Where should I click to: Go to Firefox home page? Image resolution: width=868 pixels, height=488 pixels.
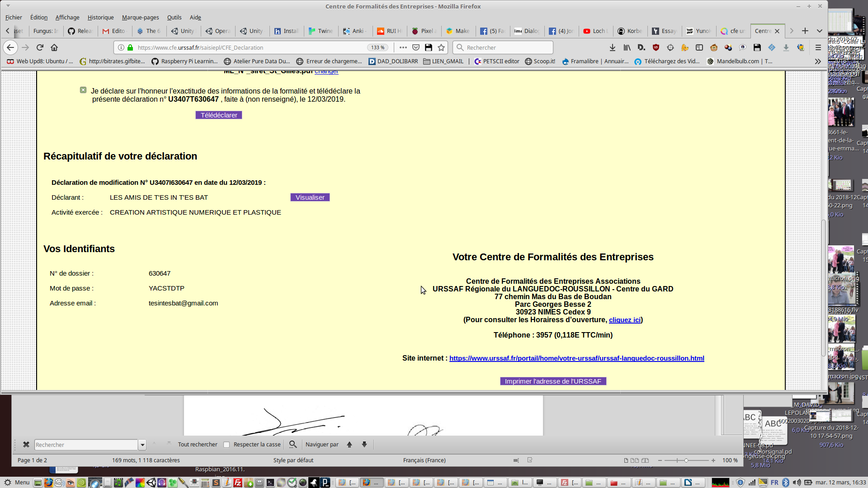(x=54, y=47)
